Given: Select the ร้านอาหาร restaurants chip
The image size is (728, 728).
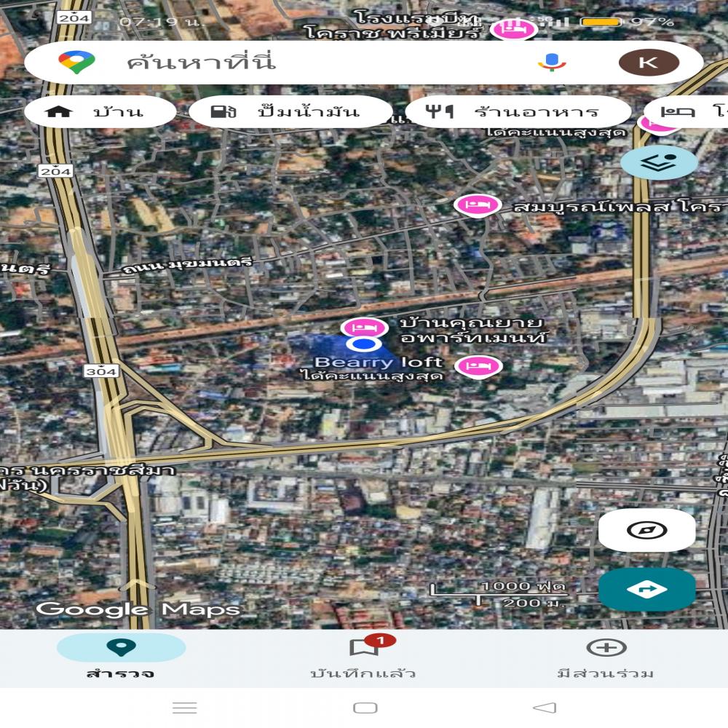Looking at the screenshot, I should [x=518, y=112].
